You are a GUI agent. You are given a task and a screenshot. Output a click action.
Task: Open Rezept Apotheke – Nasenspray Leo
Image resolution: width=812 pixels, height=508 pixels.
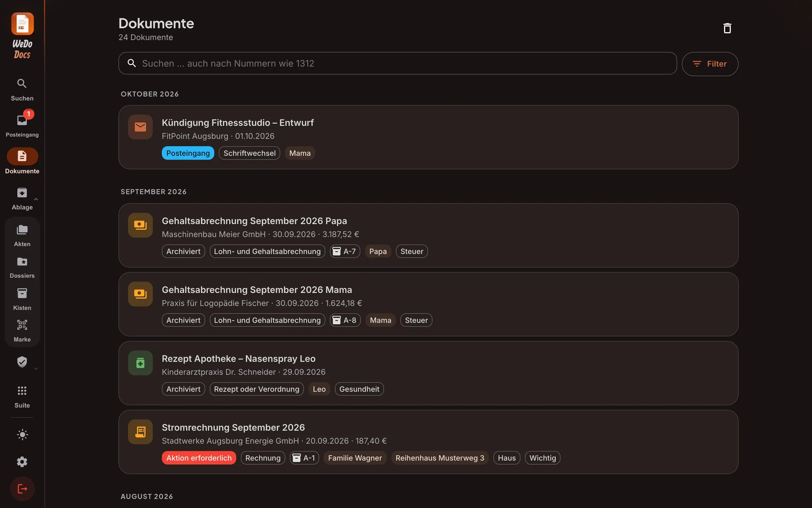click(x=428, y=373)
